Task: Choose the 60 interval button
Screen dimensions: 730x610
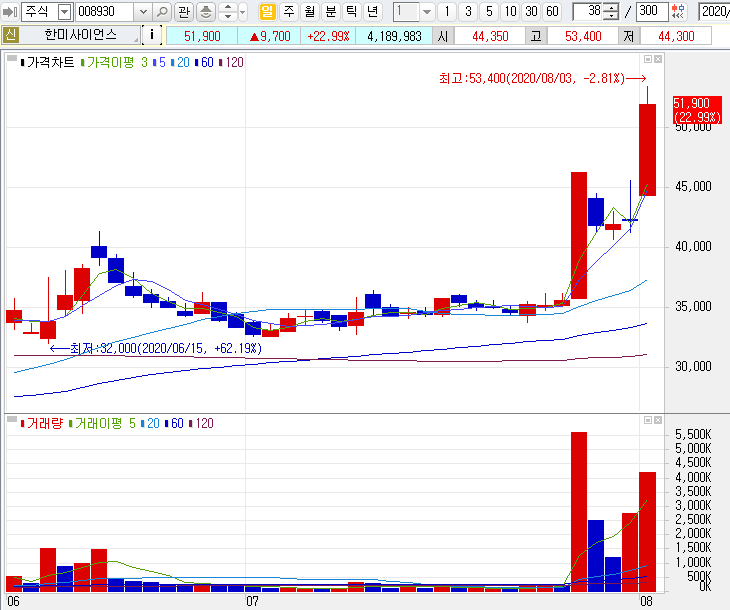Action: [x=552, y=11]
